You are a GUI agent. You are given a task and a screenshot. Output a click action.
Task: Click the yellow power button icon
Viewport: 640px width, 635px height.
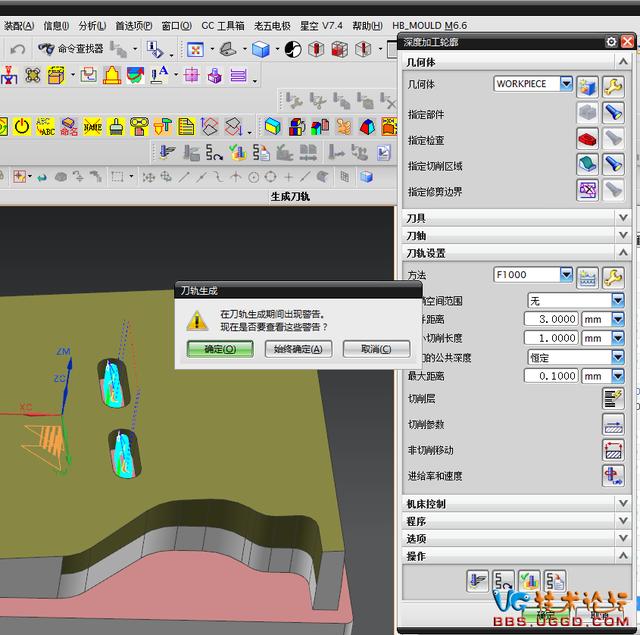[x=22, y=127]
